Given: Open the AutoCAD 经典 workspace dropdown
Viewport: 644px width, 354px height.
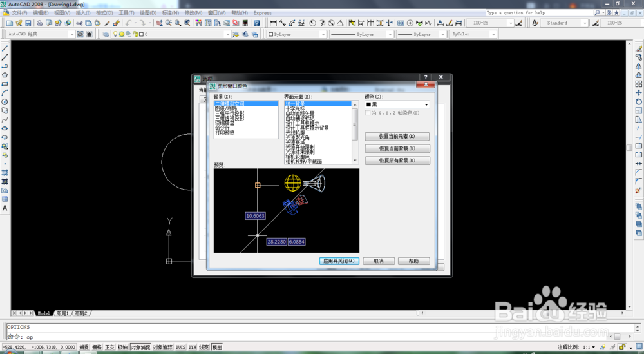Looking at the screenshot, I should 40,34.
